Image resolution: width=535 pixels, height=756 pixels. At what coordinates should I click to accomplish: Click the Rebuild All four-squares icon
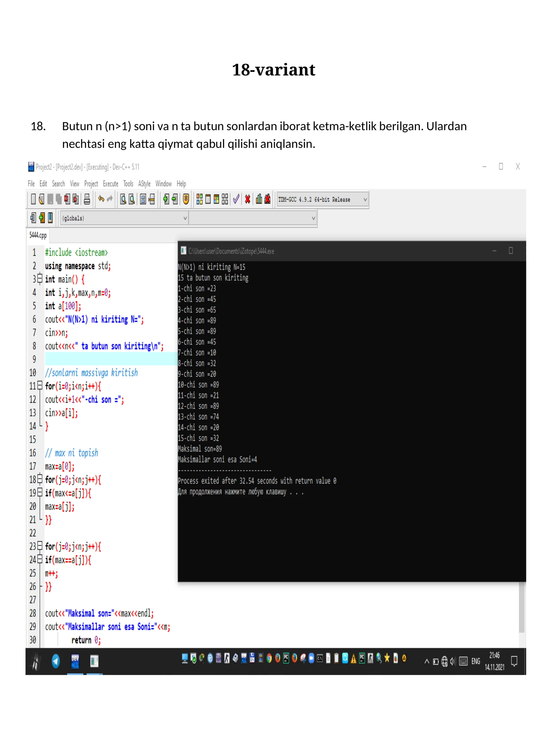[x=225, y=200]
